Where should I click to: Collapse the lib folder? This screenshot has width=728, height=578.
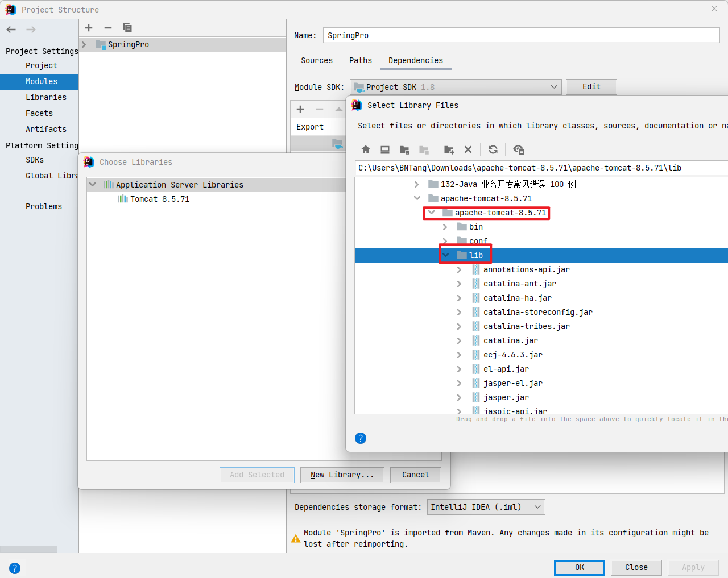pos(445,255)
